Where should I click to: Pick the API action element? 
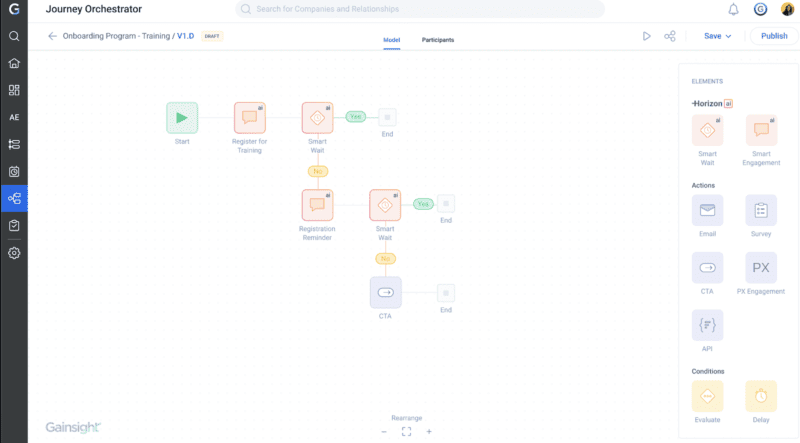(707, 325)
